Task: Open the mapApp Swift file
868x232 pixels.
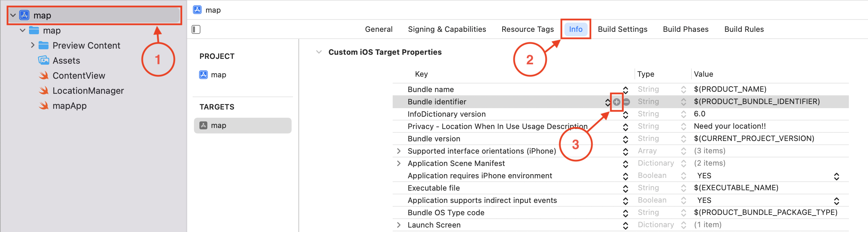Action: pos(69,106)
